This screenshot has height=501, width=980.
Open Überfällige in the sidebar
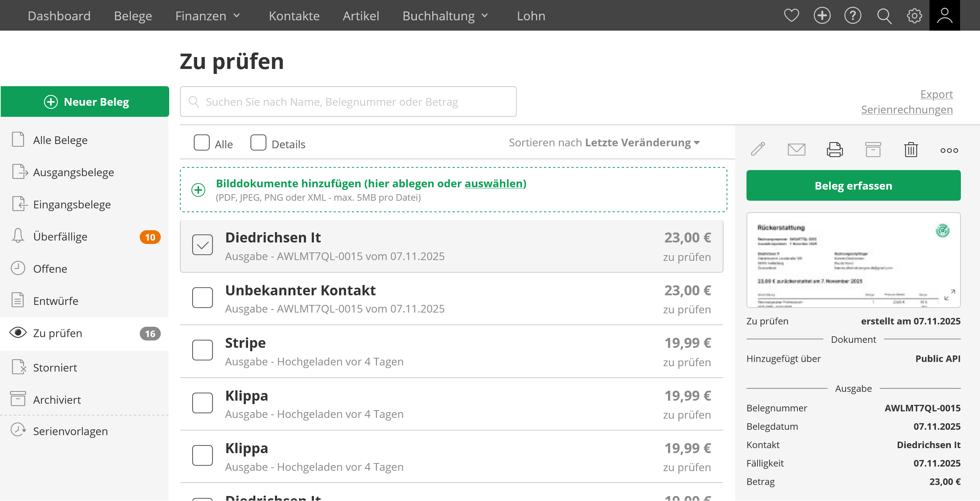point(60,237)
